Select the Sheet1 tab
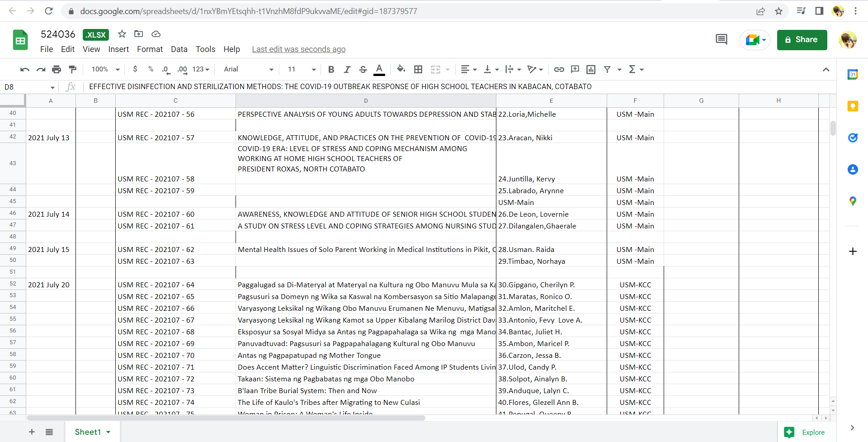Viewport: 868px width, 442px height. [93, 432]
